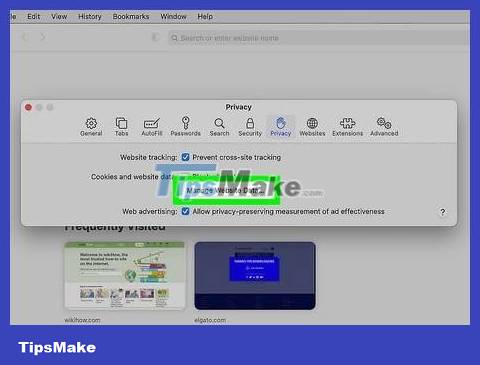Go back with Safari back arrow

click(x=25, y=37)
